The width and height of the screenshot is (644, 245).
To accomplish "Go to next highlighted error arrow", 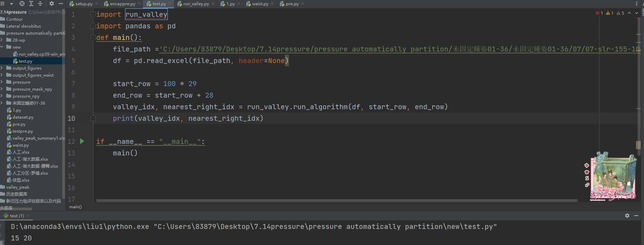I will coord(637,13).
